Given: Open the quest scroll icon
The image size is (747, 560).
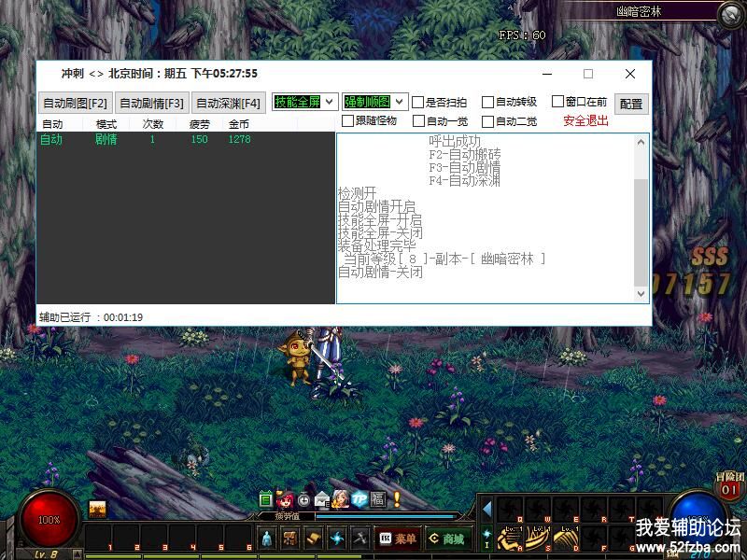Looking at the screenshot, I should tap(313, 539).
